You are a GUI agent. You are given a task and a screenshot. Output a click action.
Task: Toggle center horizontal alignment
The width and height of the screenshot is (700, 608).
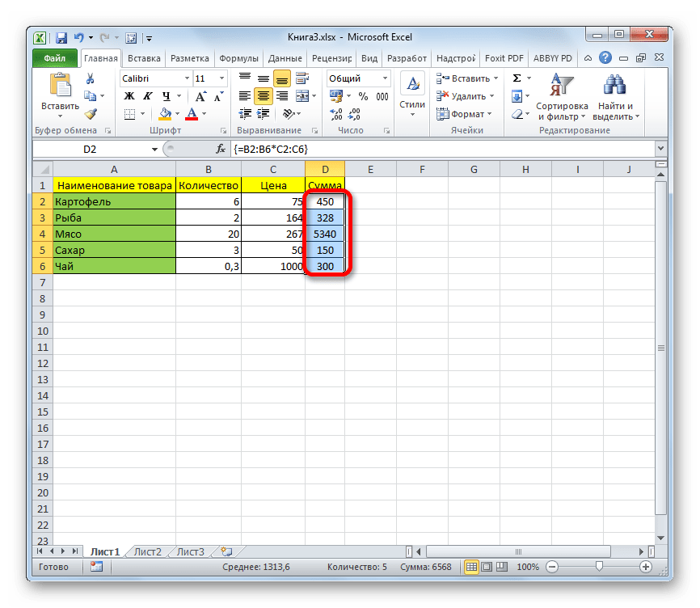point(263,96)
